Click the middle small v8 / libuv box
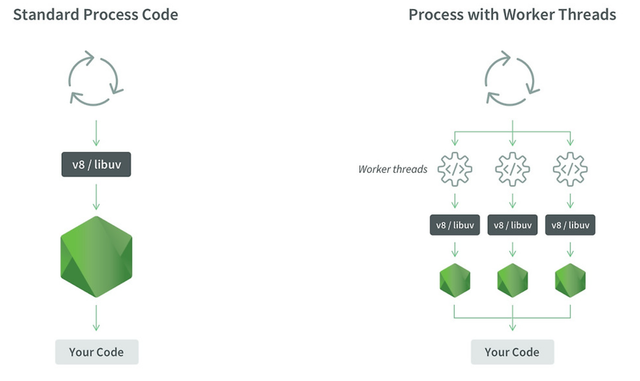 point(512,225)
